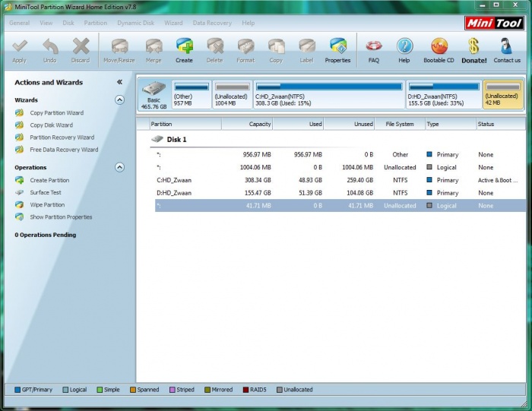Image resolution: width=532 pixels, height=411 pixels.
Task: Start the Partition Recovery Wizard
Action: coord(62,138)
